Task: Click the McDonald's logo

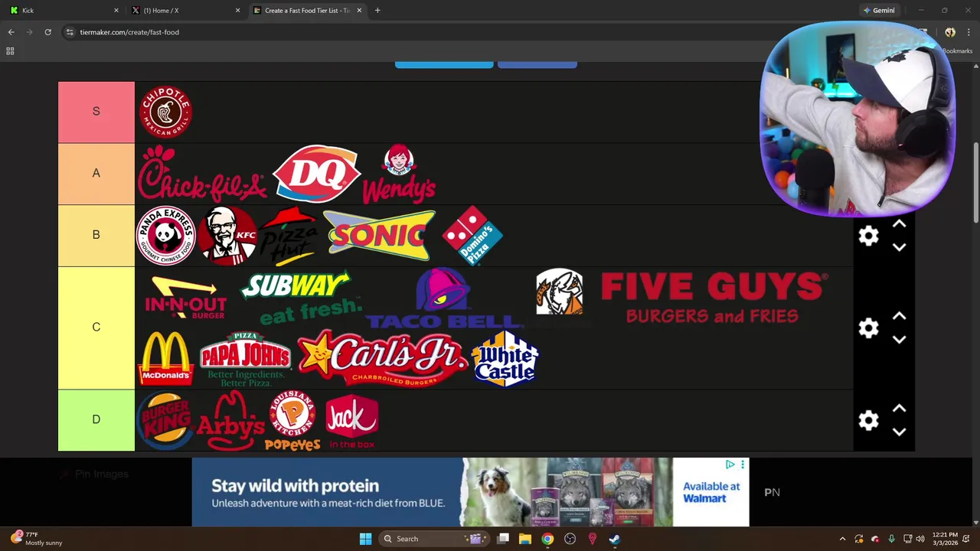Action: tap(166, 358)
